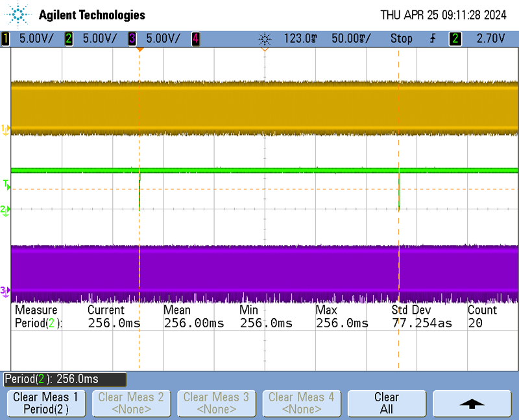Open the 2.70V trigger level setting
Image resolution: width=519 pixels, height=420 pixels.
coord(490,39)
